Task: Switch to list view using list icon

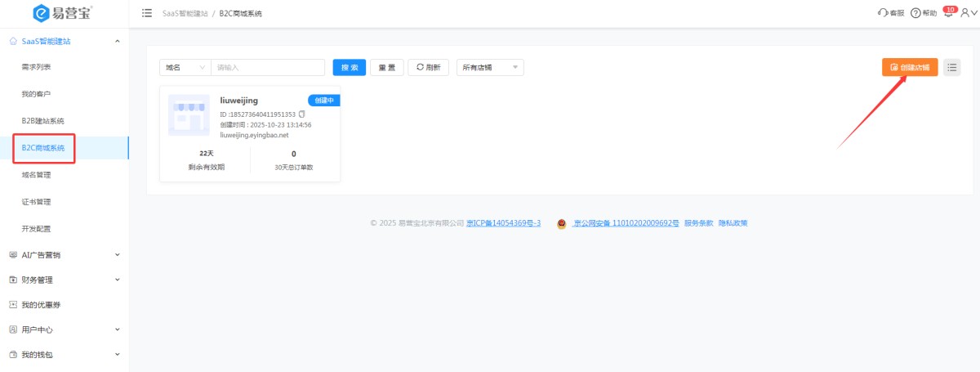Action: coord(951,67)
